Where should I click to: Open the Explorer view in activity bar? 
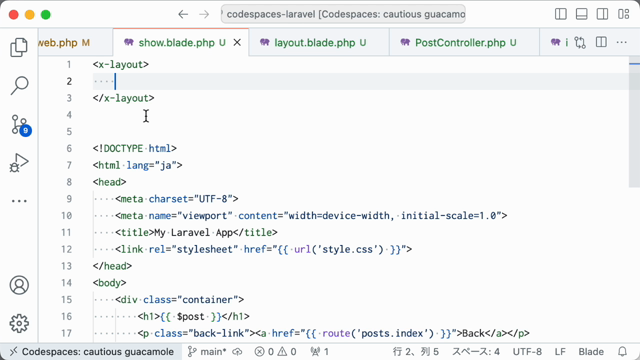point(19,47)
